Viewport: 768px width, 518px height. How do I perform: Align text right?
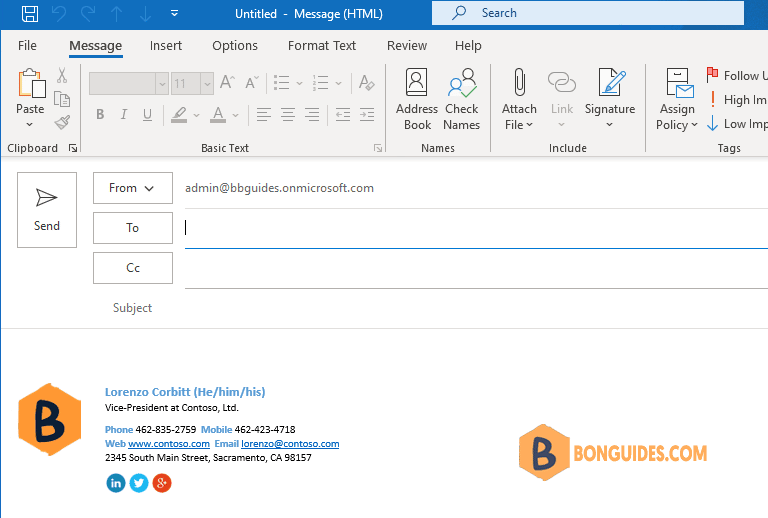312,115
